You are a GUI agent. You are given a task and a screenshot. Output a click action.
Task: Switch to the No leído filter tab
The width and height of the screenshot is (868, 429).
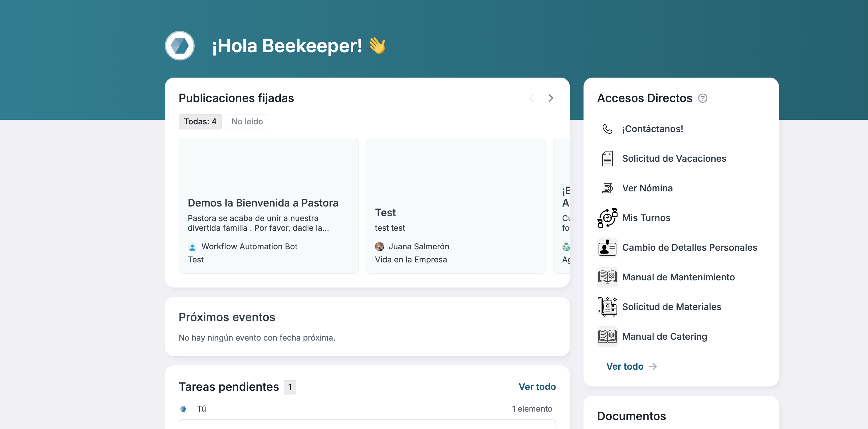click(x=247, y=122)
